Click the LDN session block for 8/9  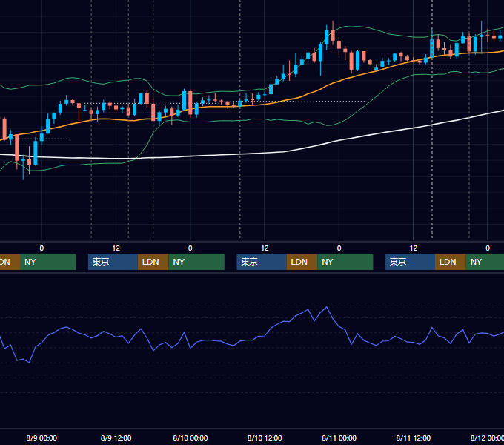pos(153,262)
